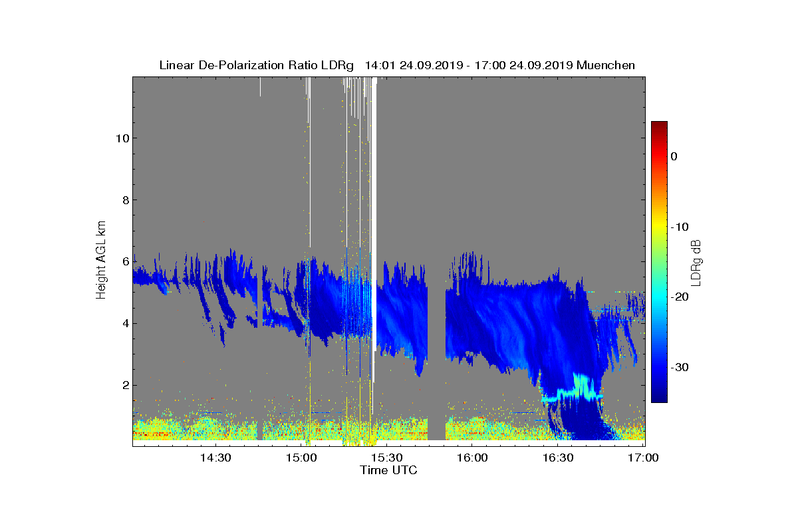Viewport: 798px width, 532px height.
Task: Click the colorbar value 0
Action: [x=674, y=156]
